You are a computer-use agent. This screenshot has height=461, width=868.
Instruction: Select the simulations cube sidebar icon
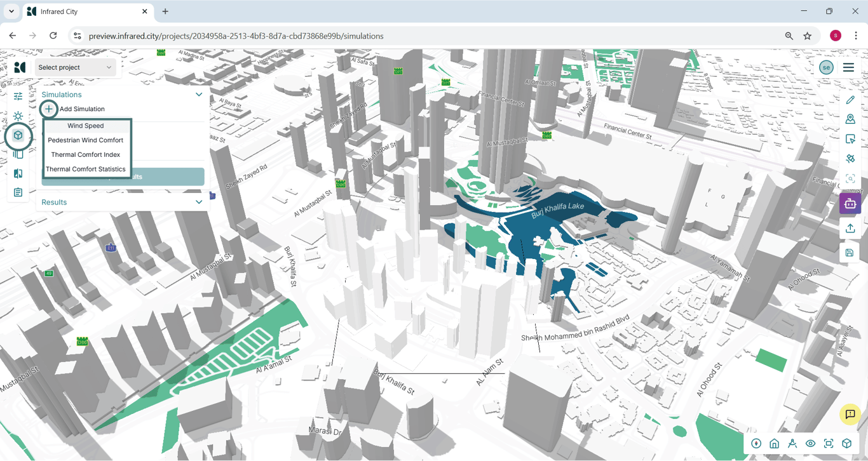(18, 135)
